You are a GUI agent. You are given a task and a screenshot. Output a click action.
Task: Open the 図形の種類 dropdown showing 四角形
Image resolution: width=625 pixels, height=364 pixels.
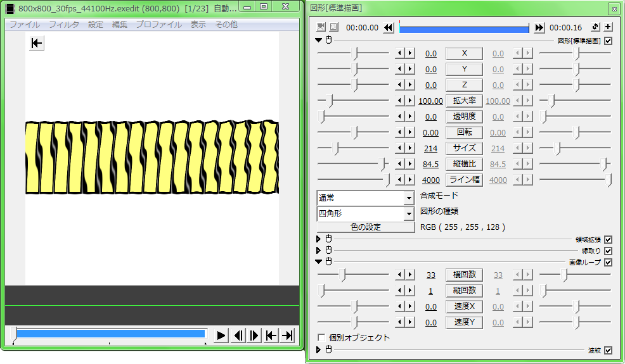coord(366,214)
